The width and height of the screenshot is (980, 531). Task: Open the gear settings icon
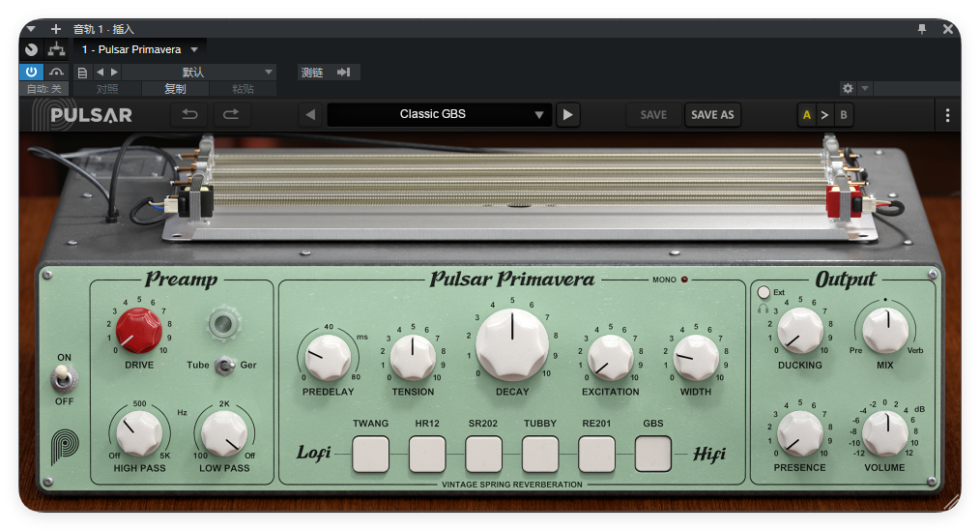(x=848, y=88)
